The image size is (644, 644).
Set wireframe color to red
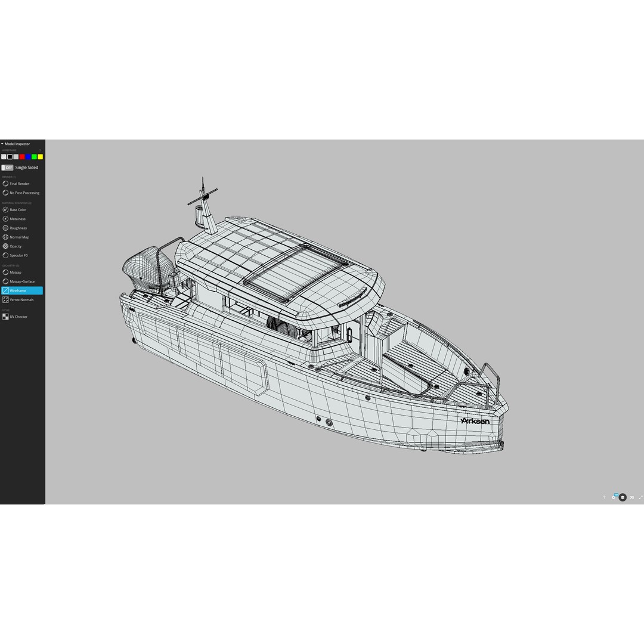point(22,157)
